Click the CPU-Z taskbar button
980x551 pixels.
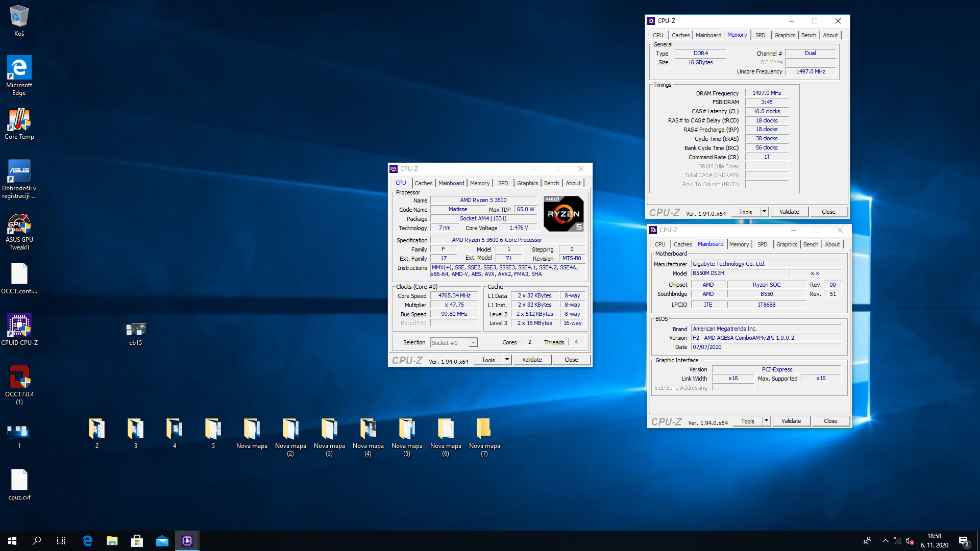tap(187, 541)
